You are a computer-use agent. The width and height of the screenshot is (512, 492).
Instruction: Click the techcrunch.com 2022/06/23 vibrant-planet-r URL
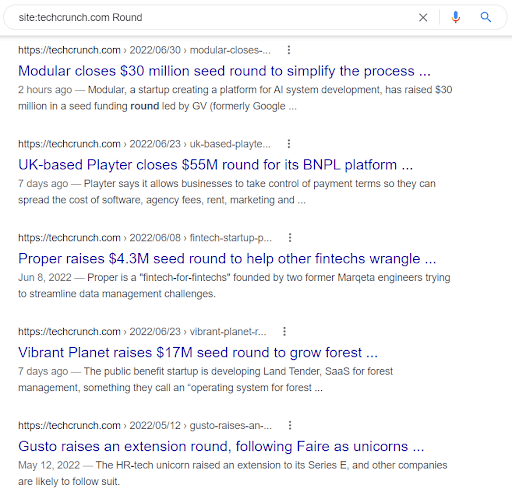click(142, 332)
